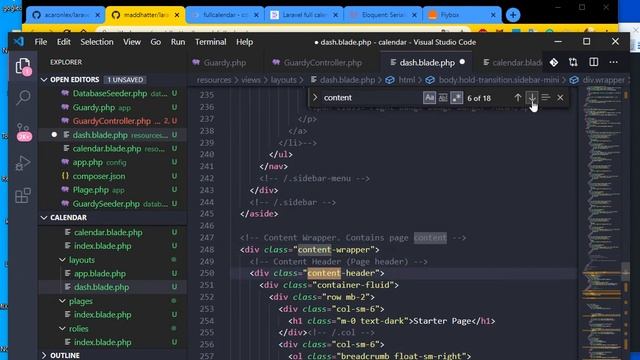This screenshot has height=360, width=640.
Task: Open a new browser tab
Action: click(x=513, y=15)
